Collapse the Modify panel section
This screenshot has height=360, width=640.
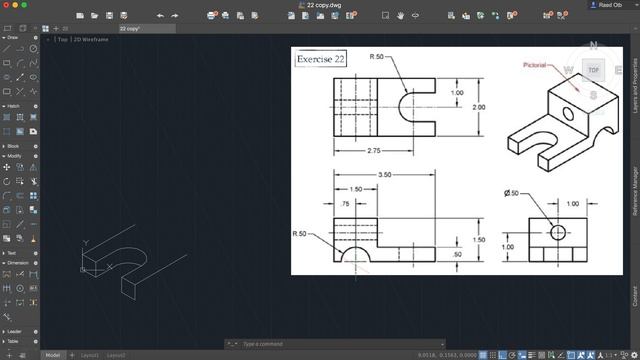click(x=4, y=156)
